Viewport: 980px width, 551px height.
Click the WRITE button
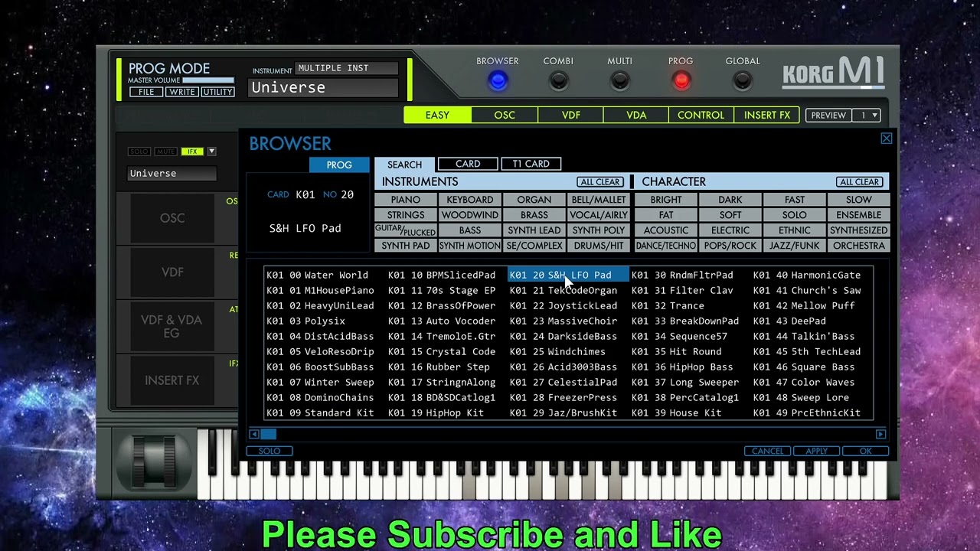182,92
